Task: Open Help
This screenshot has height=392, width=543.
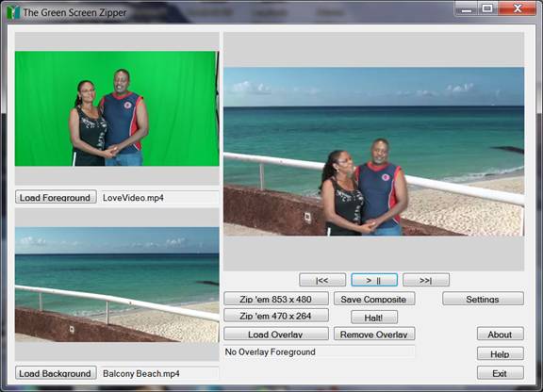Action: tap(500, 353)
